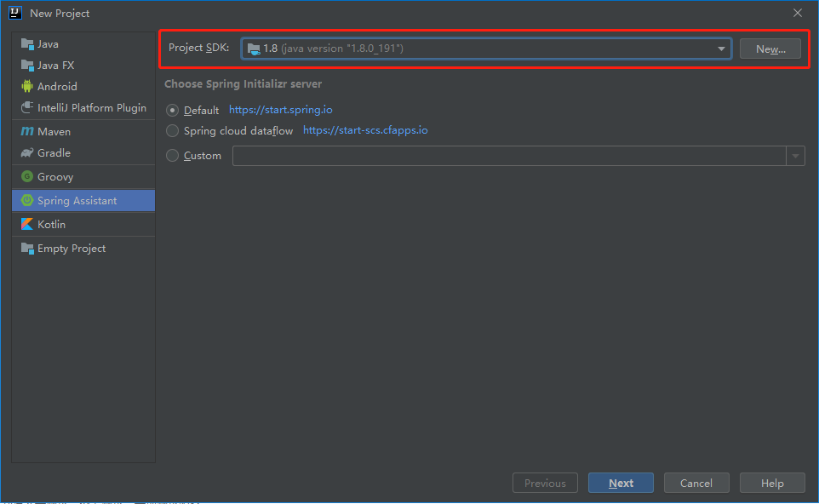Image resolution: width=819 pixels, height=504 pixels.
Task: Open the https://start.spring.io link
Action: tap(280, 110)
